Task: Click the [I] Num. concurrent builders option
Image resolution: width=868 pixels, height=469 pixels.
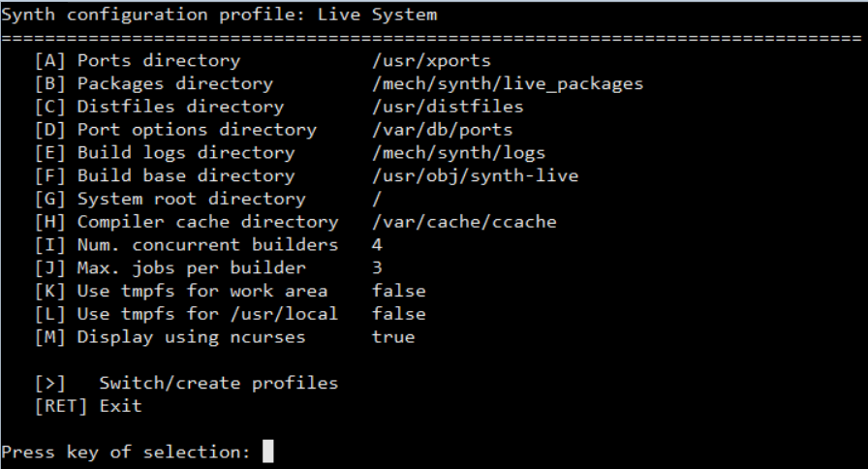Action: (x=185, y=245)
